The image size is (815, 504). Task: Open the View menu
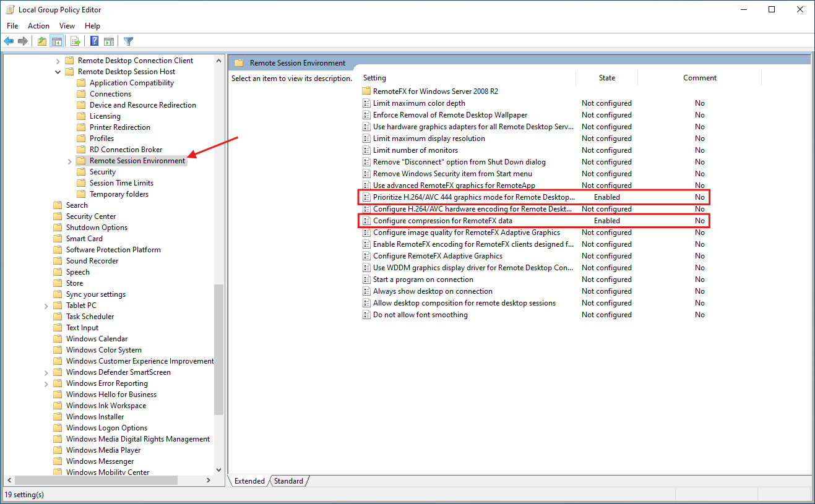[x=67, y=26]
